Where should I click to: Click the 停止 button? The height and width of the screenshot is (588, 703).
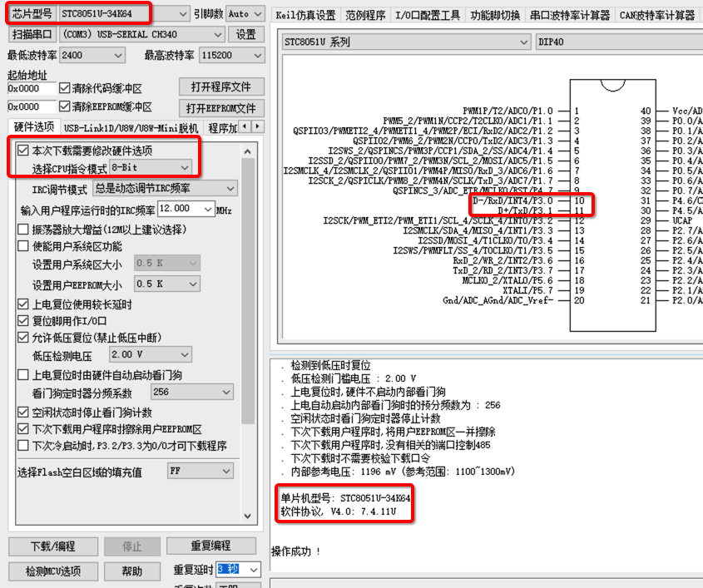pos(132,546)
